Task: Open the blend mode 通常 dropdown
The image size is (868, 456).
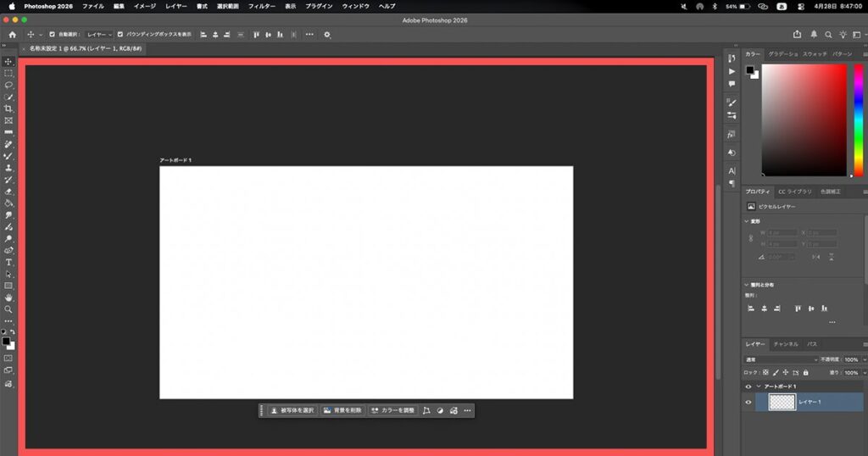Action: (781, 359)
